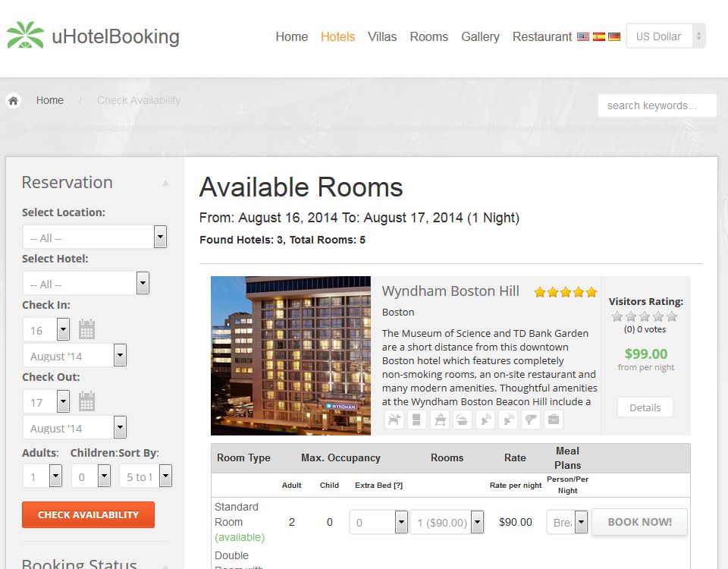728x569 pixels.
Task: Click the home breadcrumb icon
Action: [x=14, y=100]
